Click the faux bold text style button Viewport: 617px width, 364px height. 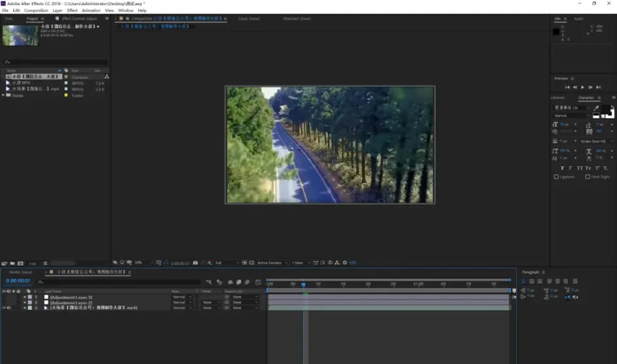(x=562, y=168)
